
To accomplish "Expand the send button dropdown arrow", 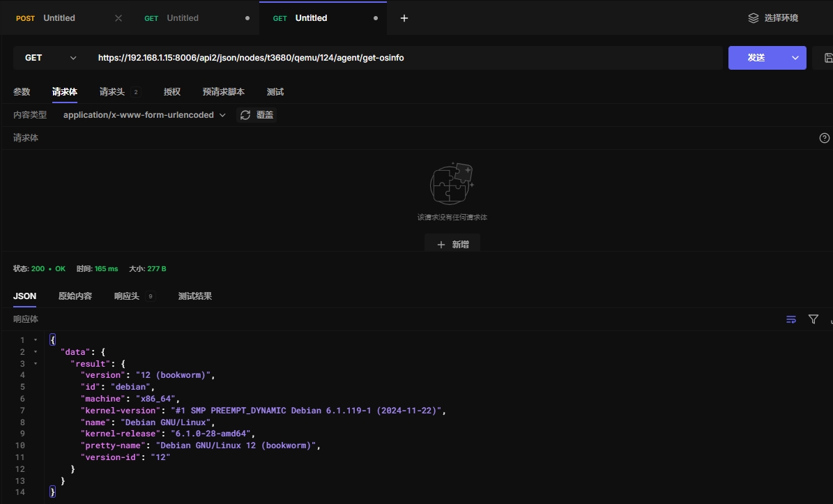I will [x=795, y=58].
